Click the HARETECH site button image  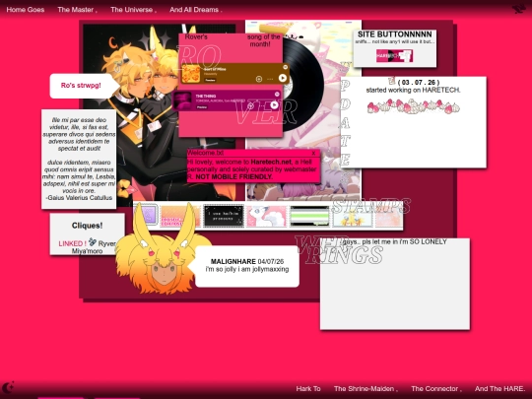click(x=394, y=55)
